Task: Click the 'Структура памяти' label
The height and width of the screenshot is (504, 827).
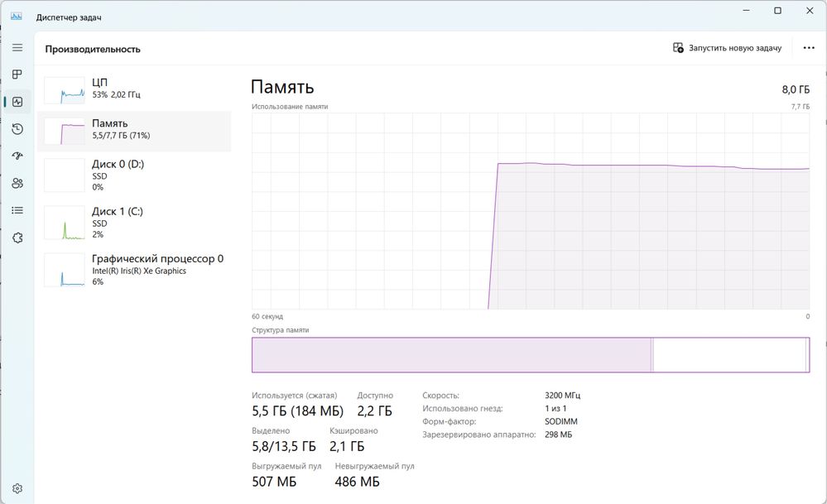Action: (x=280, y=330)
